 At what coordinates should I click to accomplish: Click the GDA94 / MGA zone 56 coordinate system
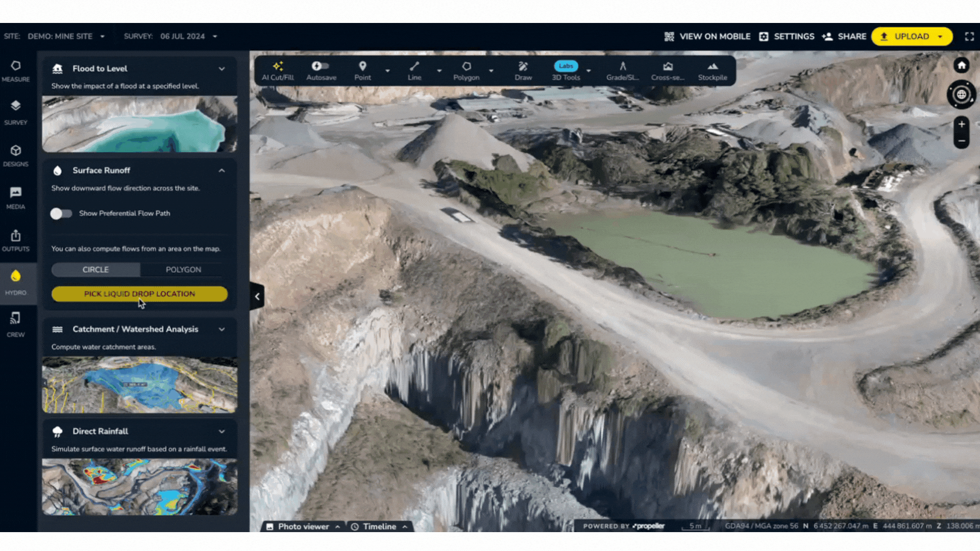[x=761, y=526]
